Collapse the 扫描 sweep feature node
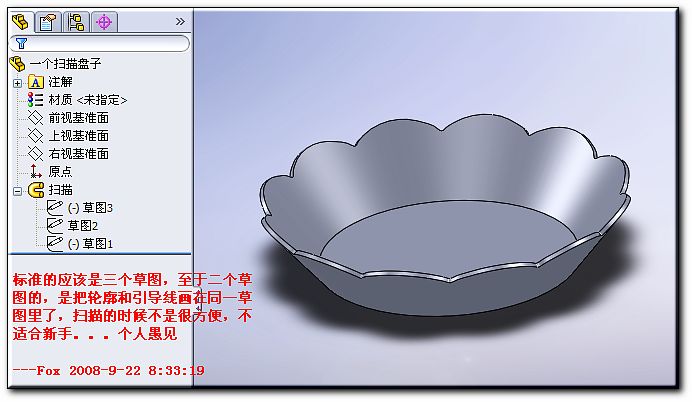 17,192
